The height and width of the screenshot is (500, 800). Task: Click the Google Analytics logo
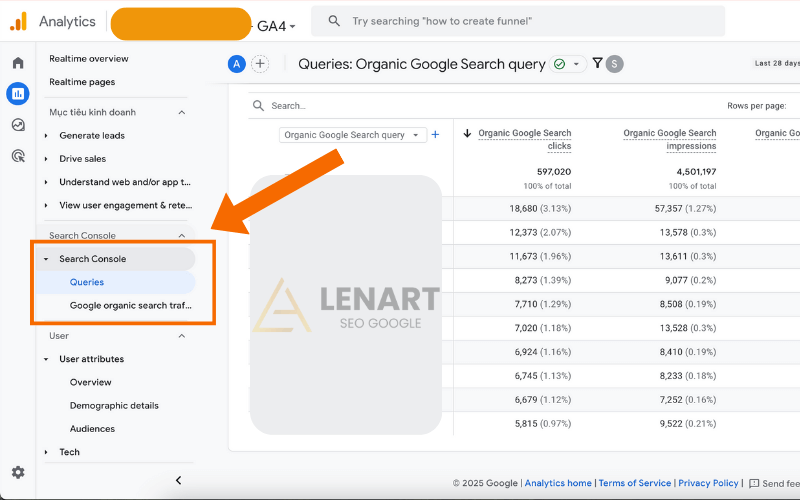tap(18, 21)
